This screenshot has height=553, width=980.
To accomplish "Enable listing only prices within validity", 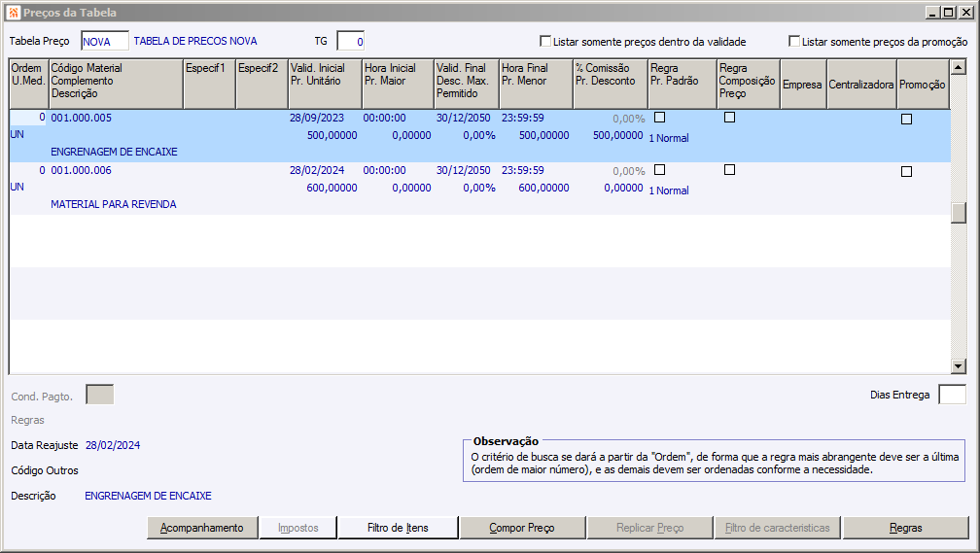I will [x=545, y=42].
